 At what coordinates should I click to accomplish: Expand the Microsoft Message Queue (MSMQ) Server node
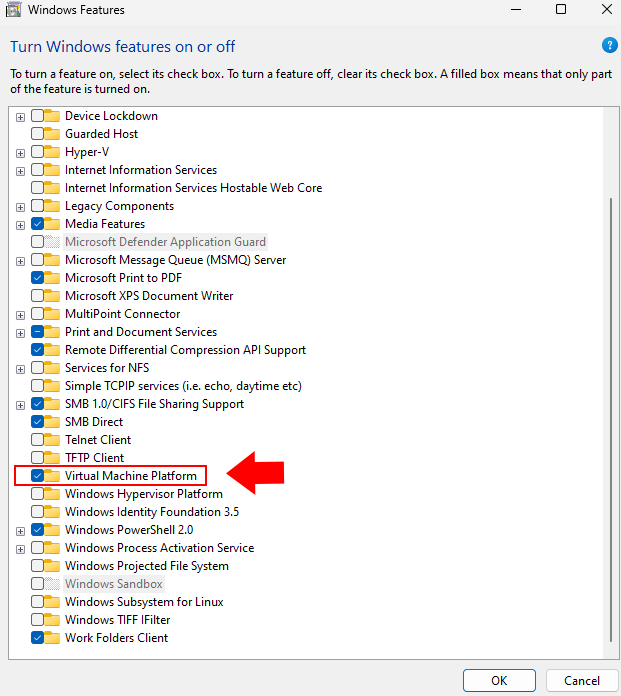pos(20,261)
